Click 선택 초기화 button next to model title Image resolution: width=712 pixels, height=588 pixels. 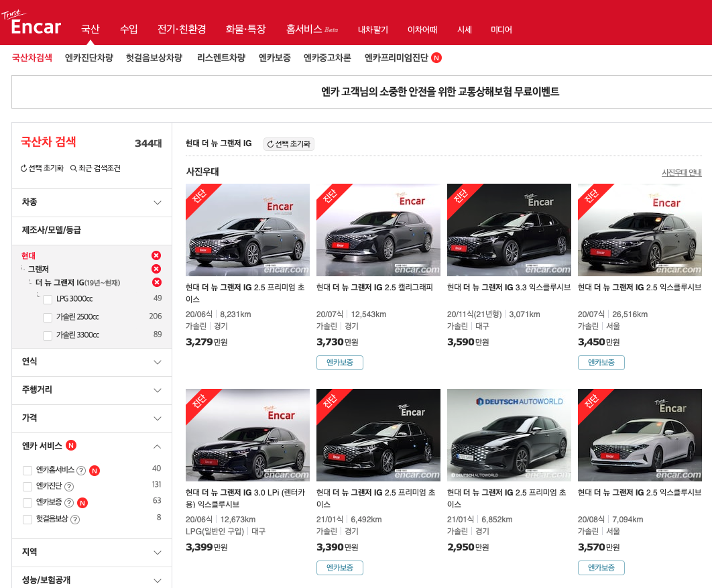(289, 144)
